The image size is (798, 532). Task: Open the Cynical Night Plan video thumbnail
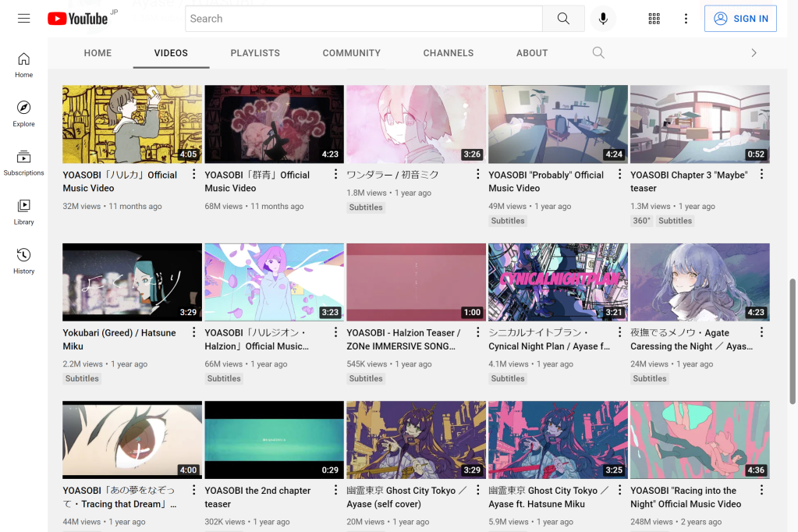tap(558, 282)
